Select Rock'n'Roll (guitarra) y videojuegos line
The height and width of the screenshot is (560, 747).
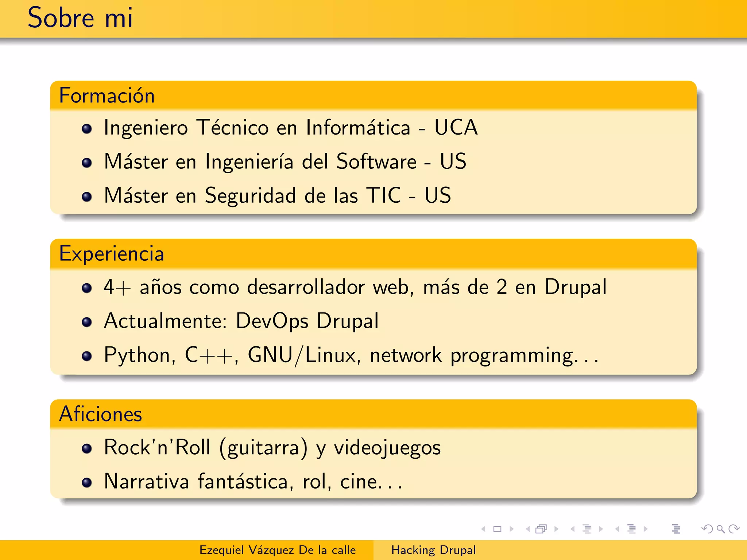272,448
